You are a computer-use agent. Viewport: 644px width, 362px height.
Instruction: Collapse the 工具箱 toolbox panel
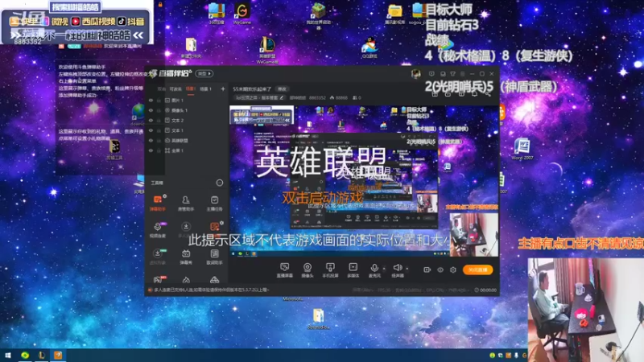pyautogui.click(x=220, y=183)
